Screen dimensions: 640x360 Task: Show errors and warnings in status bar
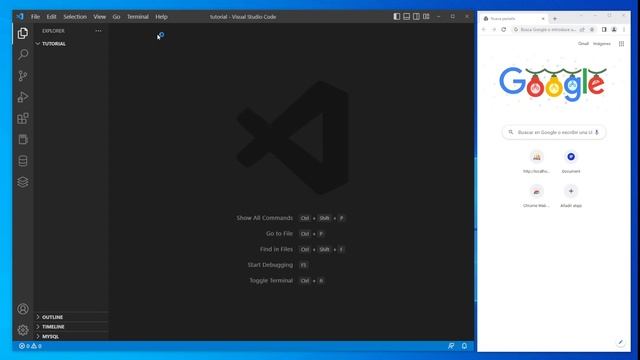pyautogui.click(x=30, y=346)
